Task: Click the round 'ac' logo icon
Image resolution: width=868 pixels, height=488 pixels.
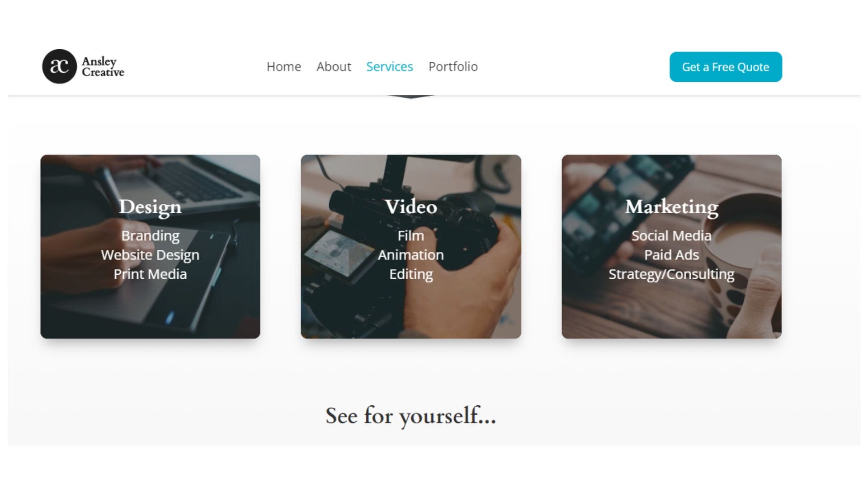Action: click(x=59, y=66)
